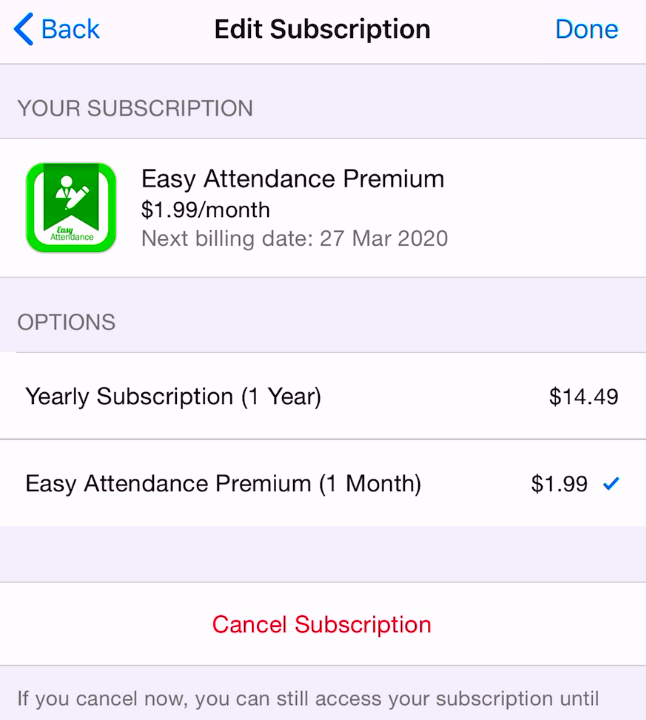Cancel the subscription via red link
646x720 pixels.
tap(322, 624)
